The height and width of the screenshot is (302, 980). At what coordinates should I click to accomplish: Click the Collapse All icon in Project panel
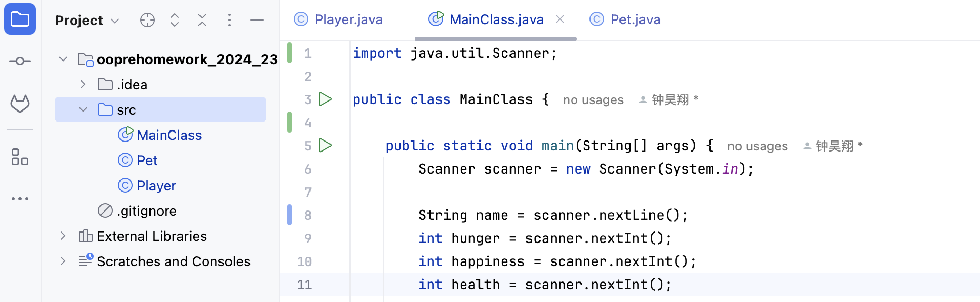pyautogui.click(x=202, y=20)
